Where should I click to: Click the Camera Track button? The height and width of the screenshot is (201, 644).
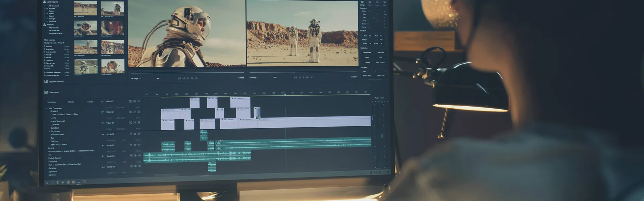point(367,52)
